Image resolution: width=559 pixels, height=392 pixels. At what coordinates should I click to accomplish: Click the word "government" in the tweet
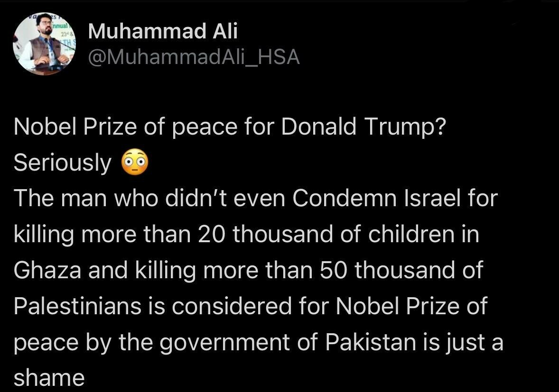(224, 343)
